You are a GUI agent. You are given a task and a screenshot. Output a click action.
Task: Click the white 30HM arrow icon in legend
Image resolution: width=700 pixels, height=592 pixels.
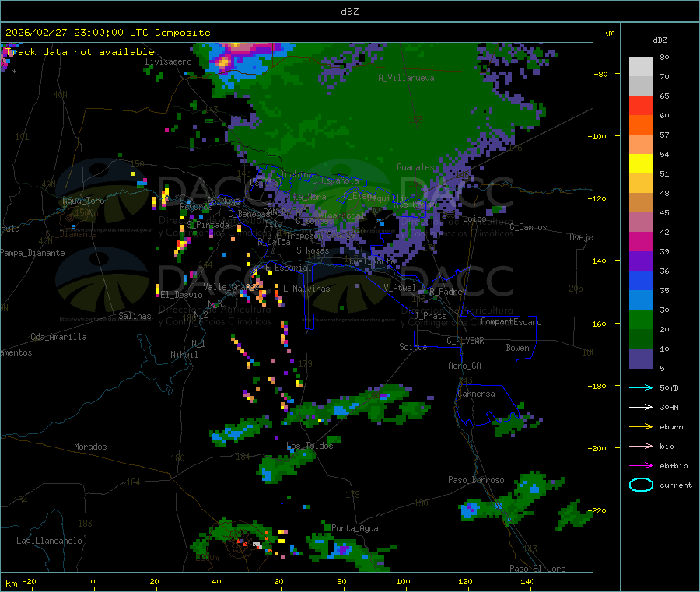pos(641,407)
